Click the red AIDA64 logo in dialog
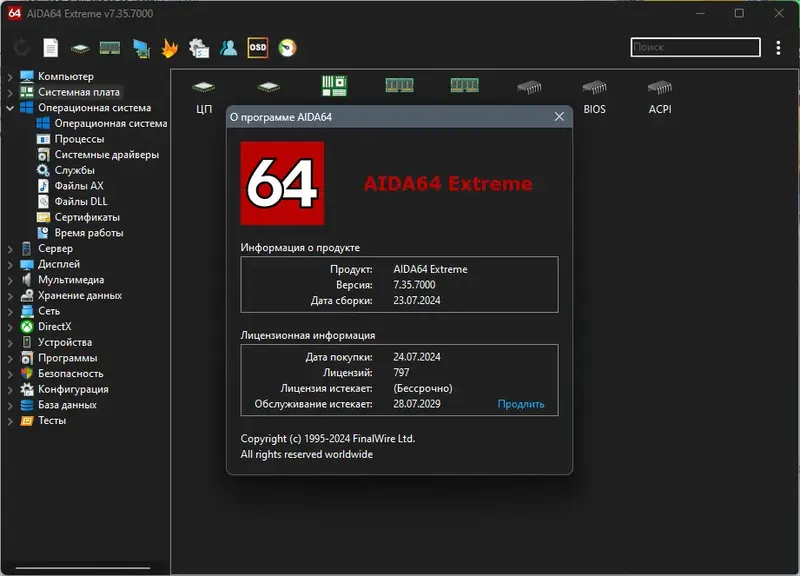800x576 pixels. pyautogui.click(x=282, y=183)
